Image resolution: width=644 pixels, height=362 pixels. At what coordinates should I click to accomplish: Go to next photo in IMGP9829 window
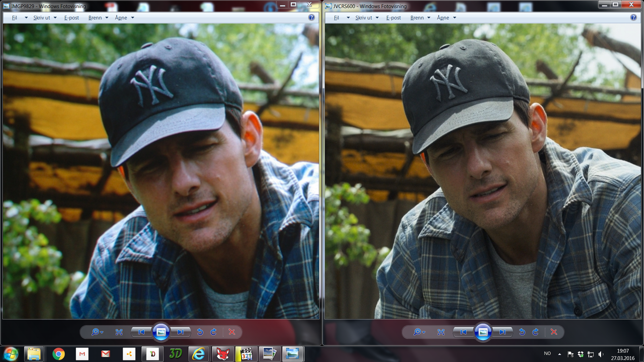point(181,332)
